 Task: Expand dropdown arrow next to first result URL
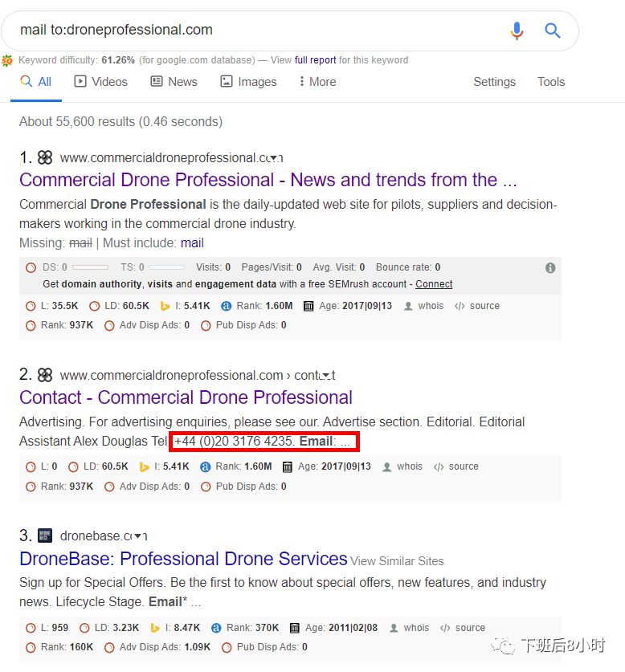tap(273, 158)
